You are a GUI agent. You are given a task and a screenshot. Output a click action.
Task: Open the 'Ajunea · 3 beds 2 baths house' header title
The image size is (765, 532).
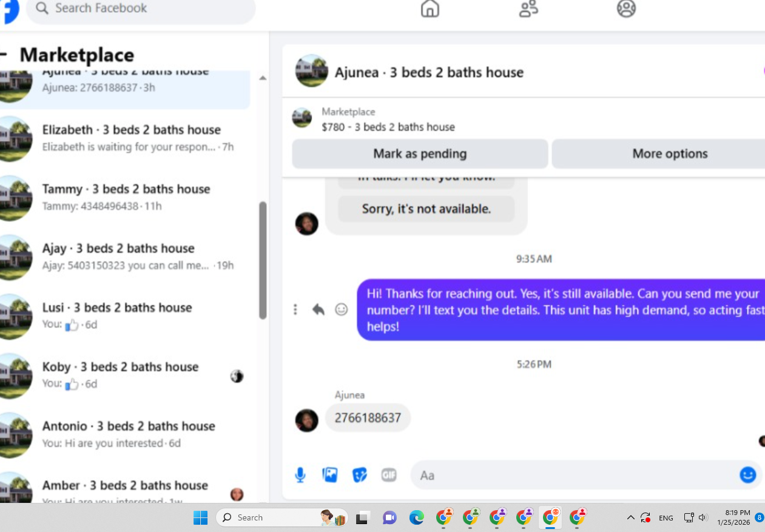(x=429, y=72)
